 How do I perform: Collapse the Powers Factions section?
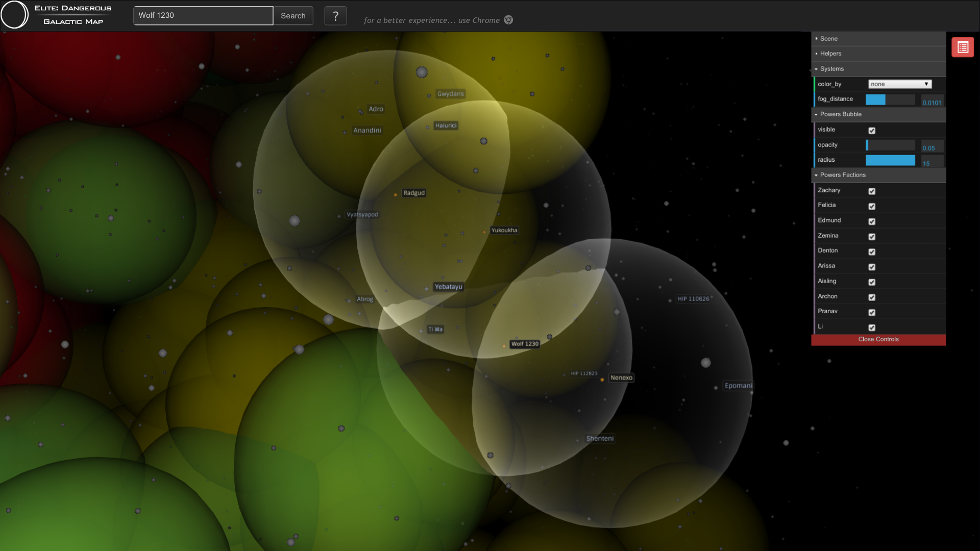878,175
